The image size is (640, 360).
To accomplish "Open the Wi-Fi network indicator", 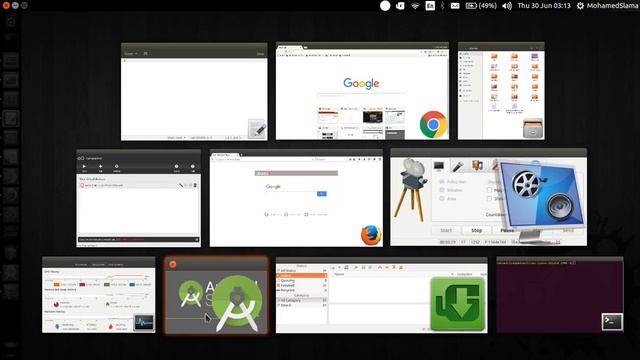I will 415,6.
